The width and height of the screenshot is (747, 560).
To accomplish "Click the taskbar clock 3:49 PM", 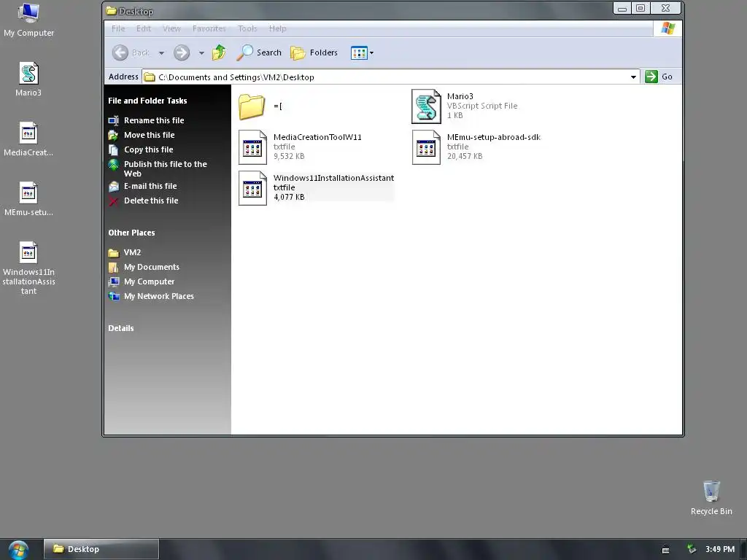I will coord(720,549).
